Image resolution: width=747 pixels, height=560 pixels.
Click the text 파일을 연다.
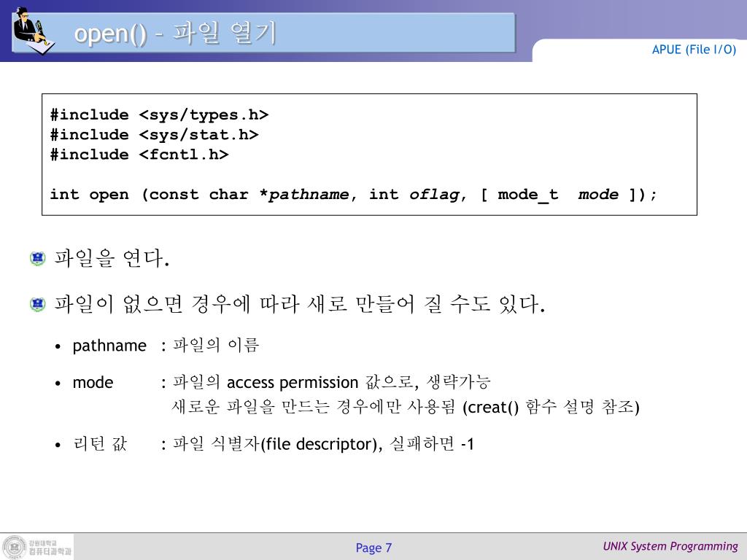click(x=112, y=258)
